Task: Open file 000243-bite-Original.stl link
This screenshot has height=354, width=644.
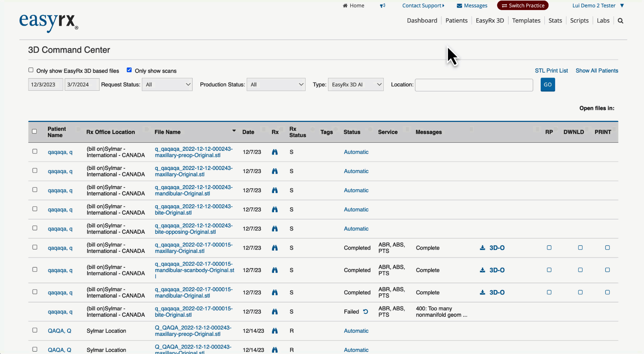Action: click(194, 210)
